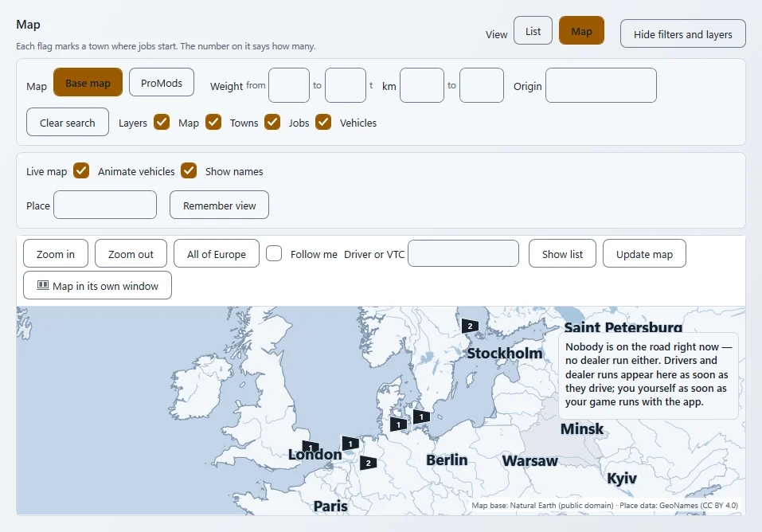Disable the Animate vehicles checkbox
The image size is (762, 532).
81,170
